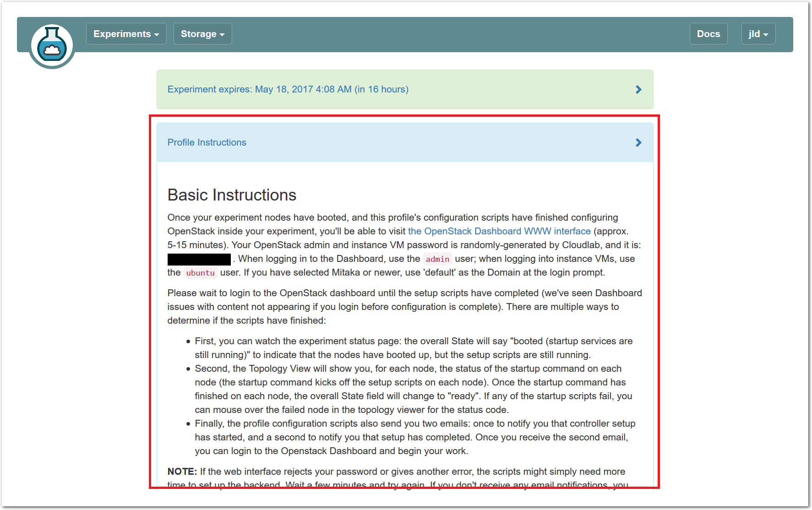Image resolution: width=812 pixels, height=510 pixels.
Task: Click paragraph starting 'Please wait to login'
Action: pyautogui.click(x=405, y=307)
